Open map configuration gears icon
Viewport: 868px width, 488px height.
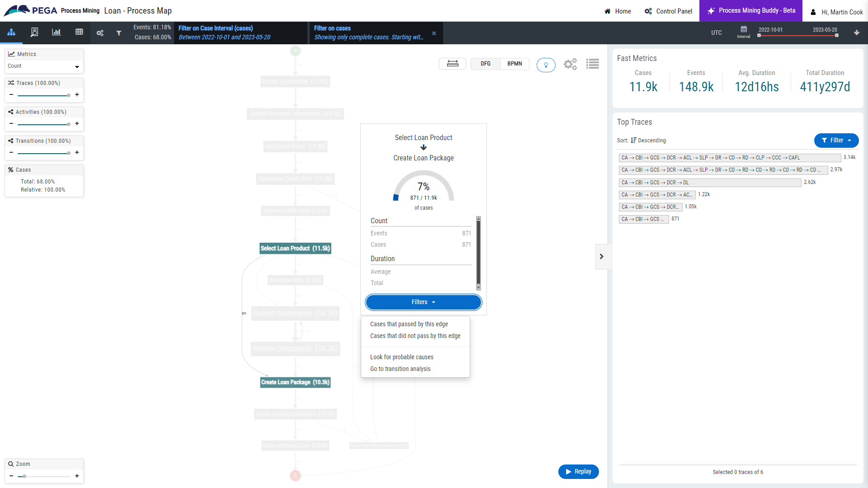[x=571, y=64]
